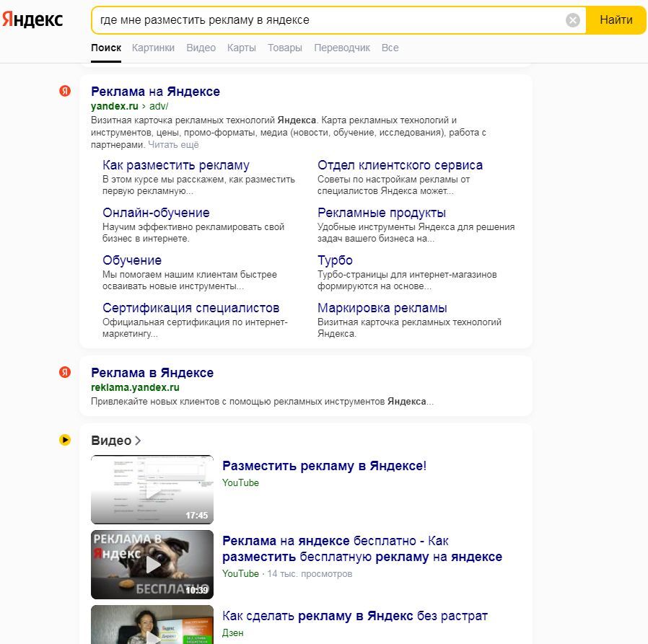The height and width of the screenshot is (644, 648).
Task: Select the 'Карты' tab
Action: 241,48
